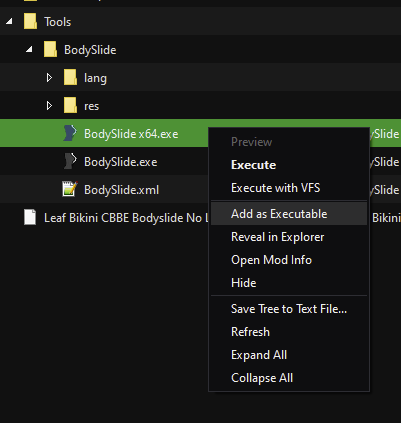This screenshot has height=423, width=401.
Task: Collapse the Tools folder tree arrow
Action: [9, 22]
